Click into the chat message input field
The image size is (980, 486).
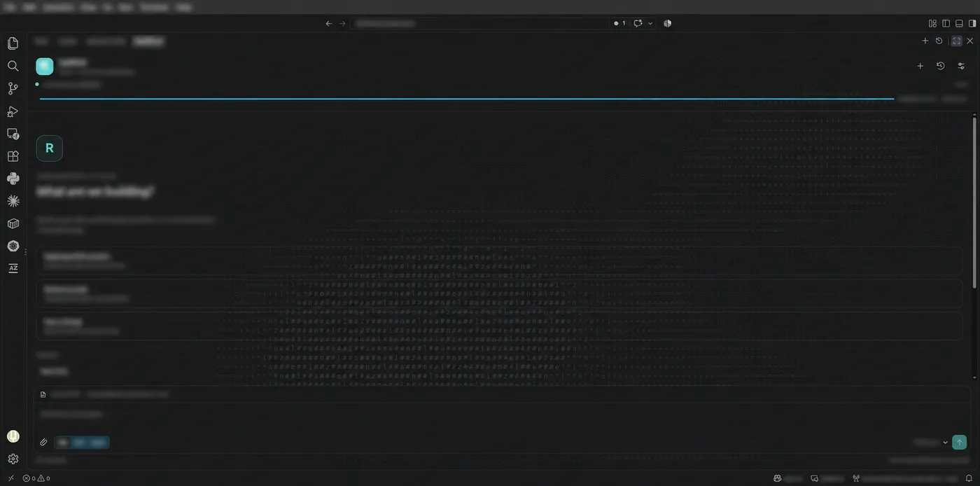click(x=501, y=415)
